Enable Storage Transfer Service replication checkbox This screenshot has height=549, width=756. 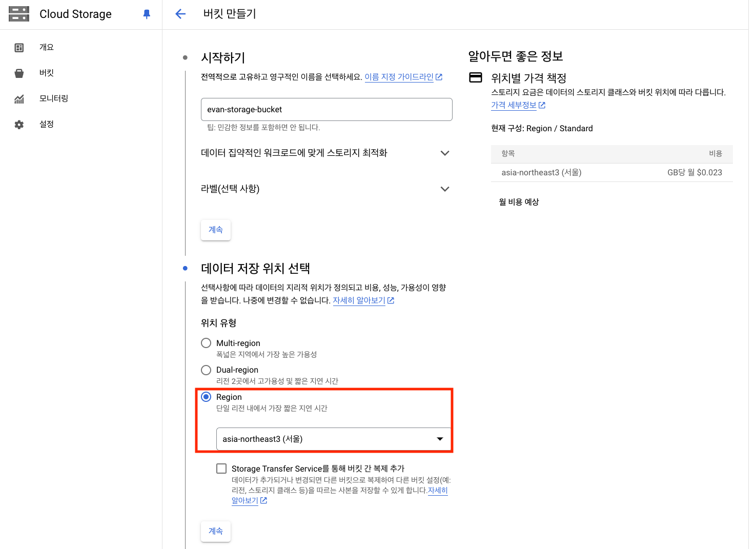[x=221, y=469]
